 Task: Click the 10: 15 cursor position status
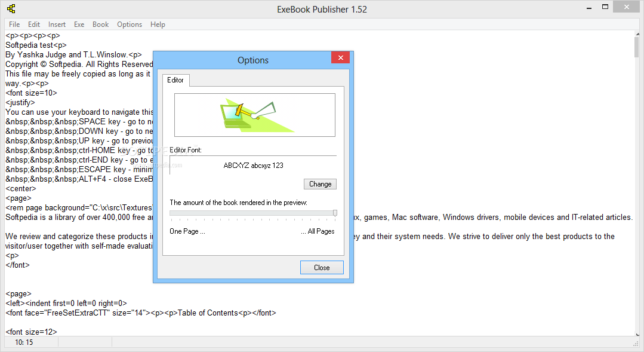point(24,342)
